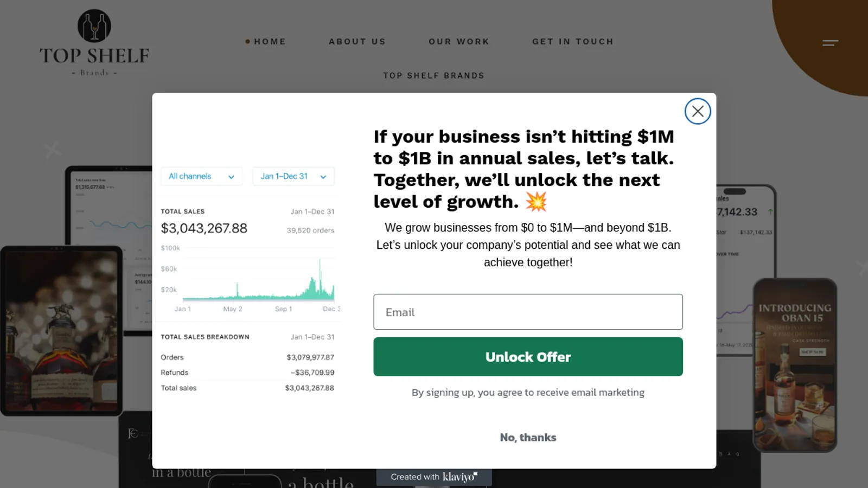
Task: Focus the Email input field
Action: [528, 312]
